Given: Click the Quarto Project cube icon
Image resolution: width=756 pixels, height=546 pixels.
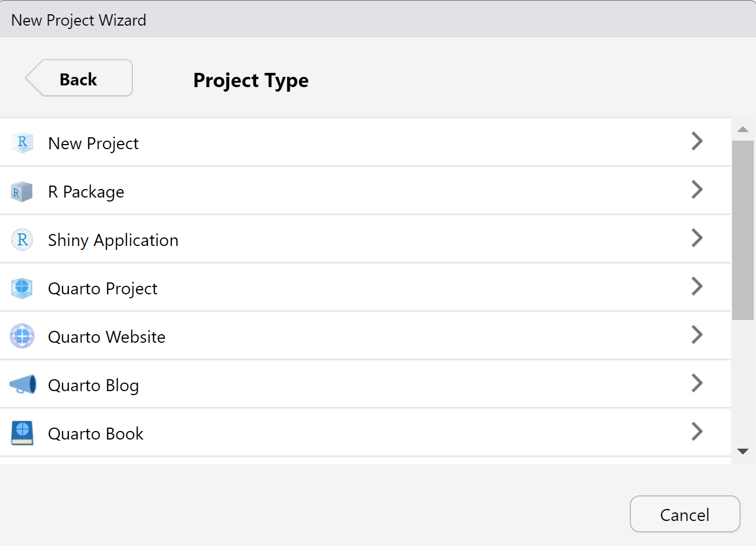Looking at the screenshot, I should 22,288.
